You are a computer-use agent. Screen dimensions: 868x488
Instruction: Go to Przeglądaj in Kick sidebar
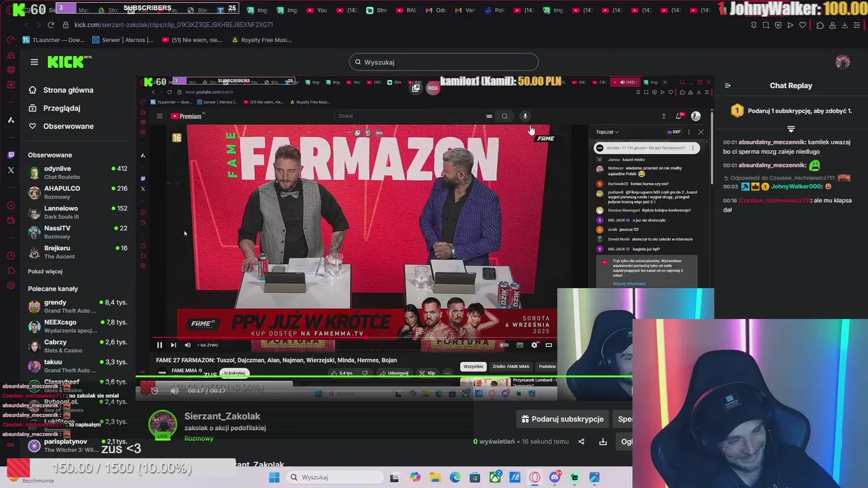(61, 108)
